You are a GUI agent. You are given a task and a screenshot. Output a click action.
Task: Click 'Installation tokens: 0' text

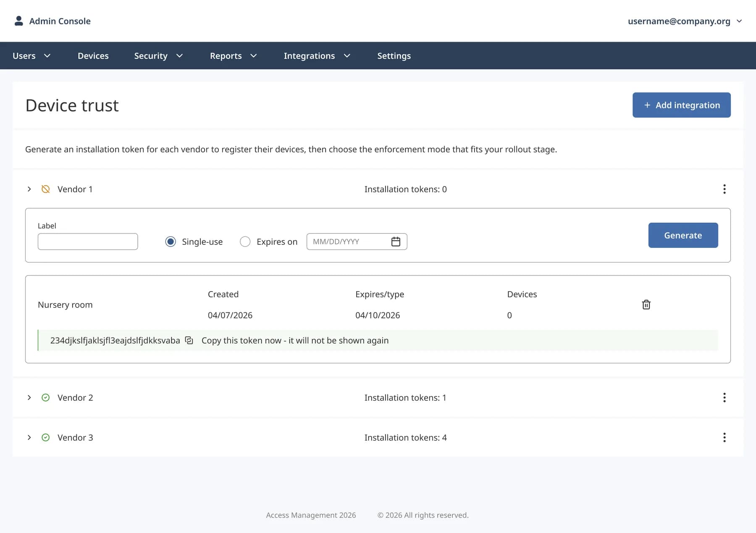click(x=405, y=189)
